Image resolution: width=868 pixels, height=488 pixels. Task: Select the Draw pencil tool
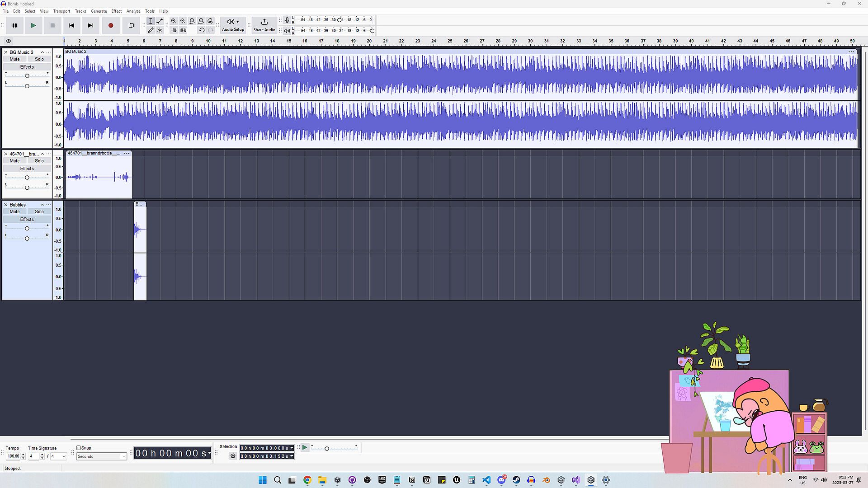tap(151, 30)
